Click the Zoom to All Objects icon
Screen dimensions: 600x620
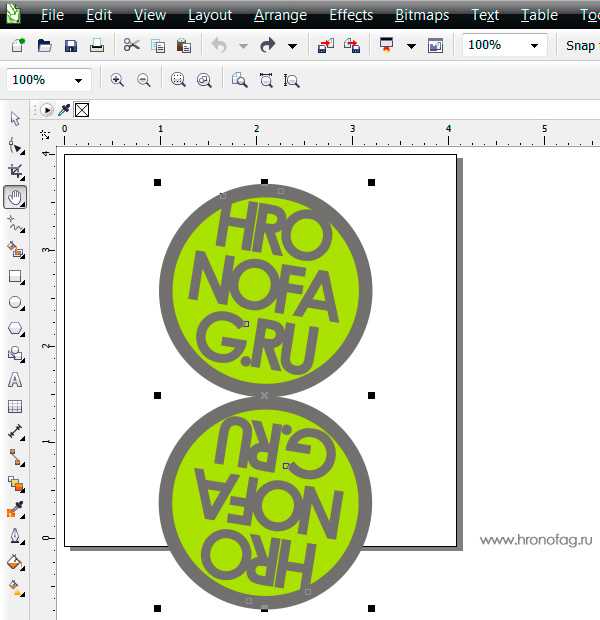pyautogui.click(x=204, y=80)
